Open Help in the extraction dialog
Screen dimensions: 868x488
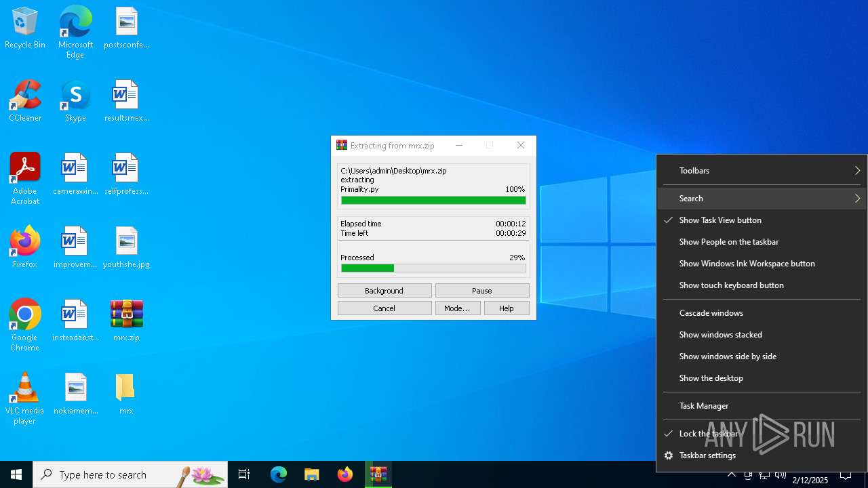coord(507,308)
